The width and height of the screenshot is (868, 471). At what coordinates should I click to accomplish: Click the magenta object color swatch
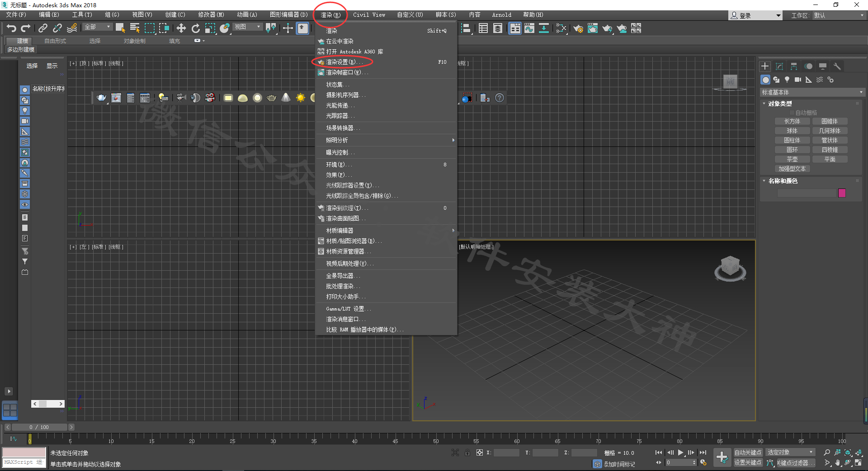[x=842, y=193]
